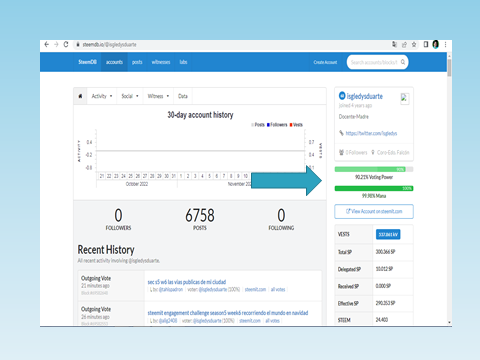This screenshot has width=480, height=360.
Task: Open the browser side panel icon
Action: 426,44
